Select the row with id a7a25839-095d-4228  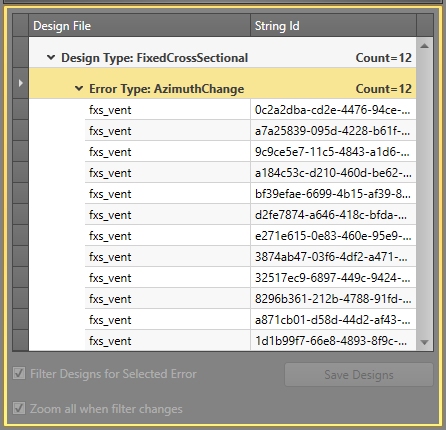pos(250,131)
